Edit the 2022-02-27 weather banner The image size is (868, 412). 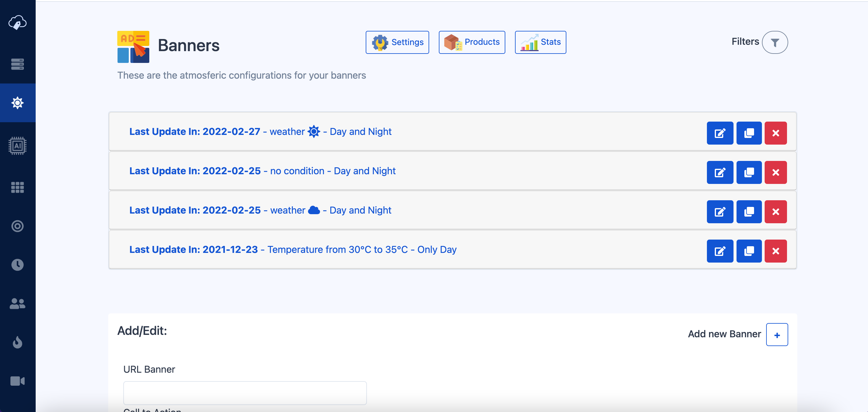click(720, 133)
